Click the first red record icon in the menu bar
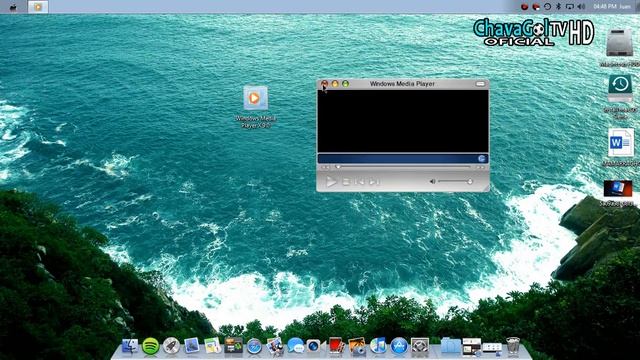Screen dimensions: 640x360 tap(524, 7)
